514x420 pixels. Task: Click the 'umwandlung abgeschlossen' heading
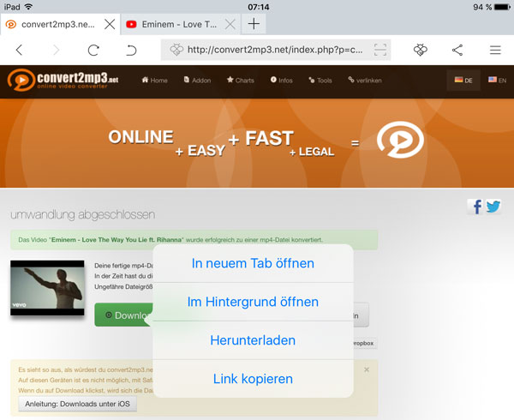tap(82, 214)
